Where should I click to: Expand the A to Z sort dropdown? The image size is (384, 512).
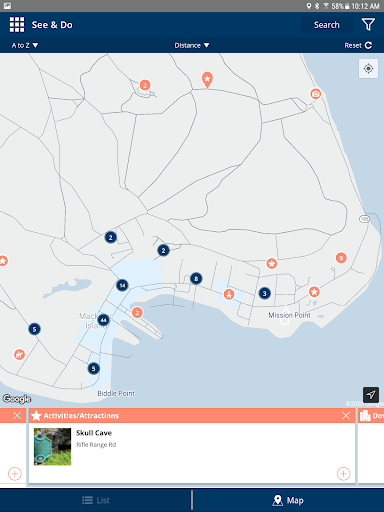(25, 45)
